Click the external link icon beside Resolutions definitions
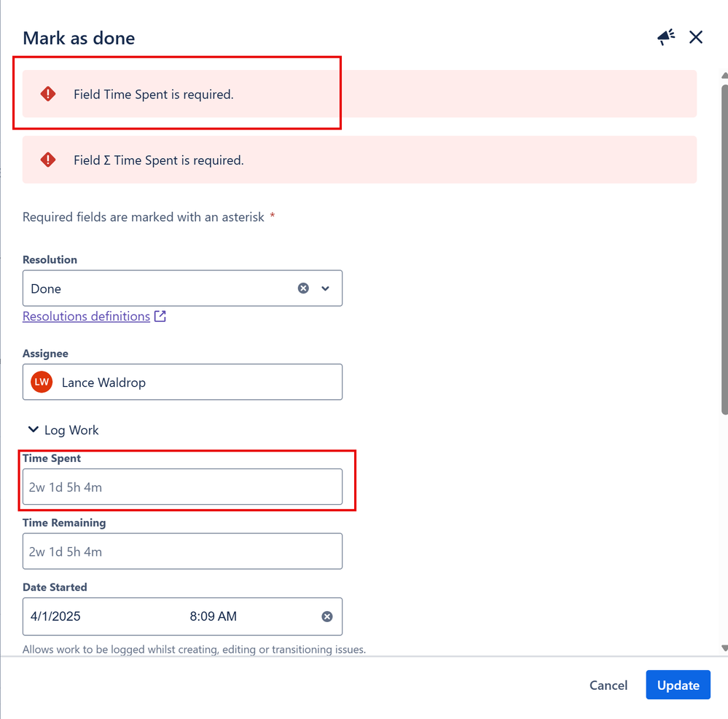728x719 pixels. [x=160, y=316]
